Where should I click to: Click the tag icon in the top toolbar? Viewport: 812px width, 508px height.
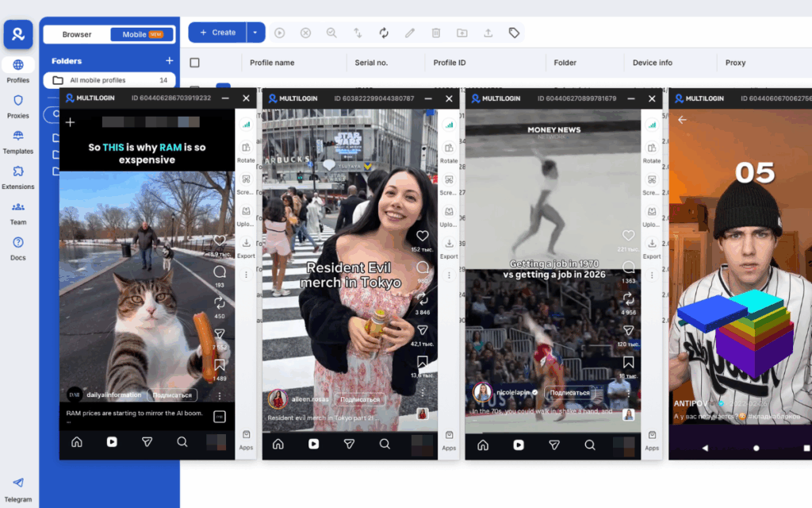[x=514, y=33]
